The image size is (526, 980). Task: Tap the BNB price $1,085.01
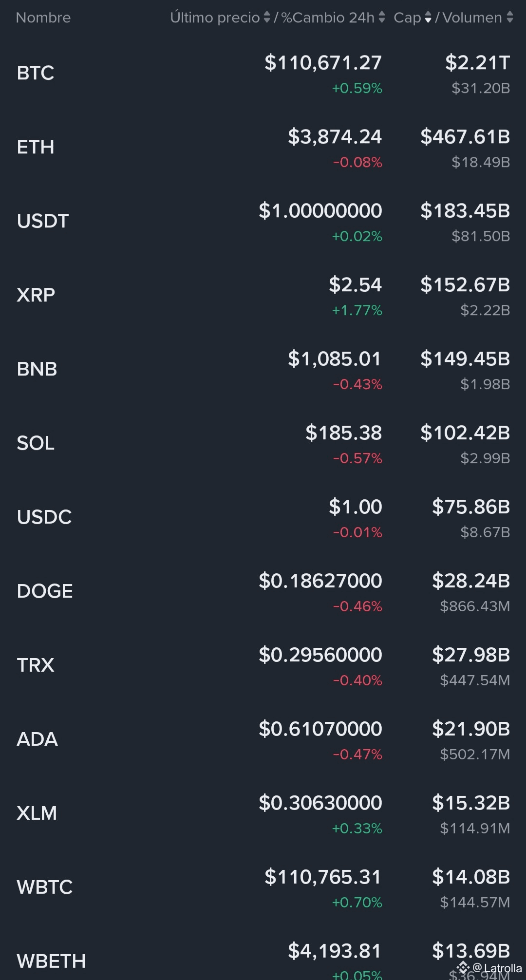click(x=334, y=359)
